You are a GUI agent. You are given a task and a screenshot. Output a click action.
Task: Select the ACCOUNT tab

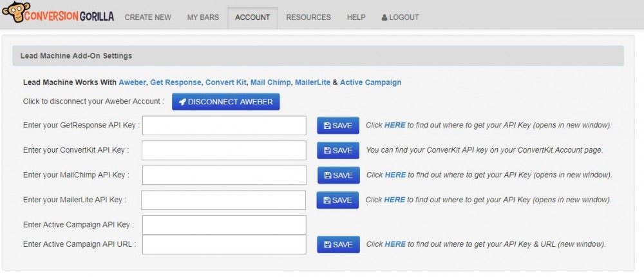(252, 17)
